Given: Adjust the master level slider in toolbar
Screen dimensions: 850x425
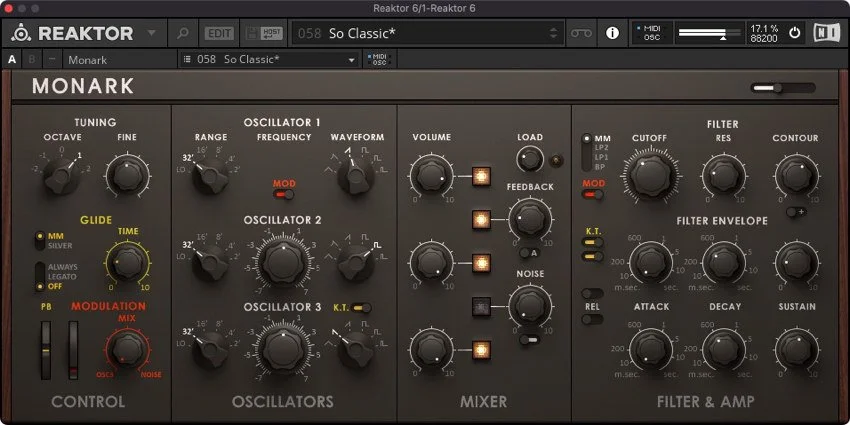Looking at the screenshot, I should (710, 33).
